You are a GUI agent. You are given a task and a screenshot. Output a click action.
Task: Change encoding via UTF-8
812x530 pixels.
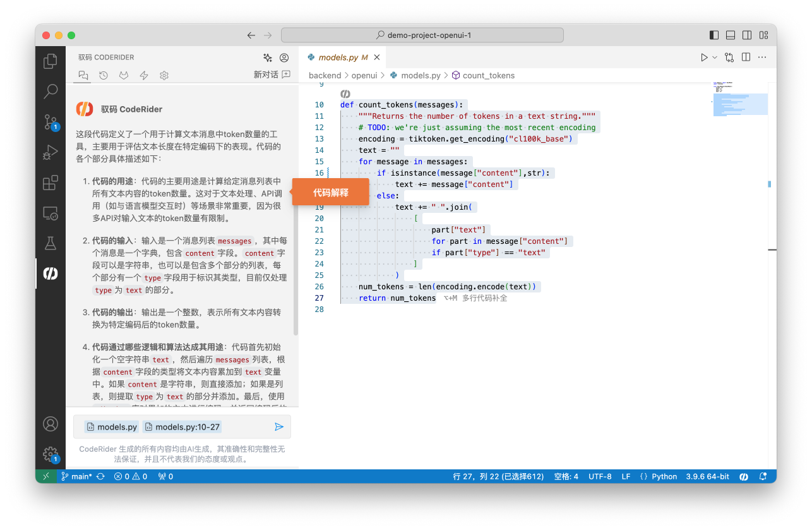[600, 476]
